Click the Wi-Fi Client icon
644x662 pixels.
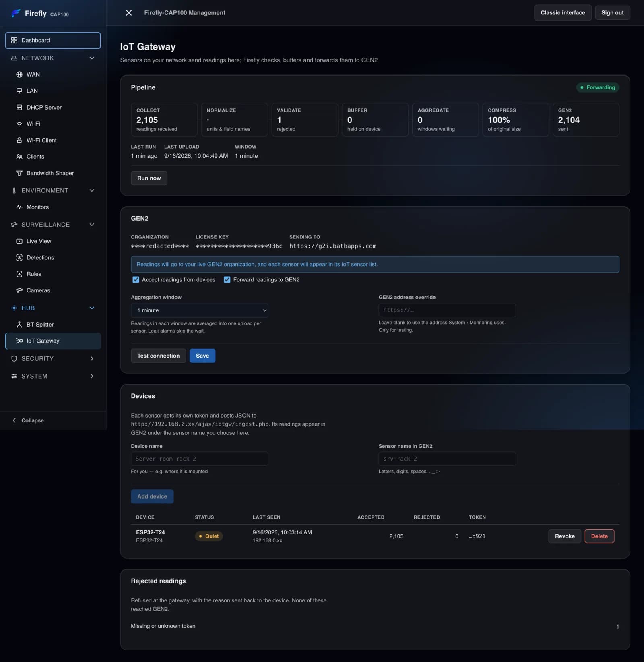pos(19,140)
